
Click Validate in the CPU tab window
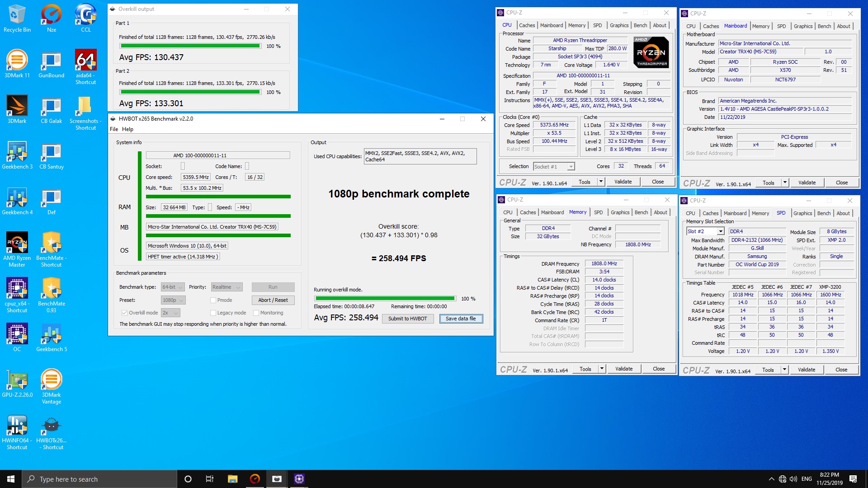pos(623,182)
